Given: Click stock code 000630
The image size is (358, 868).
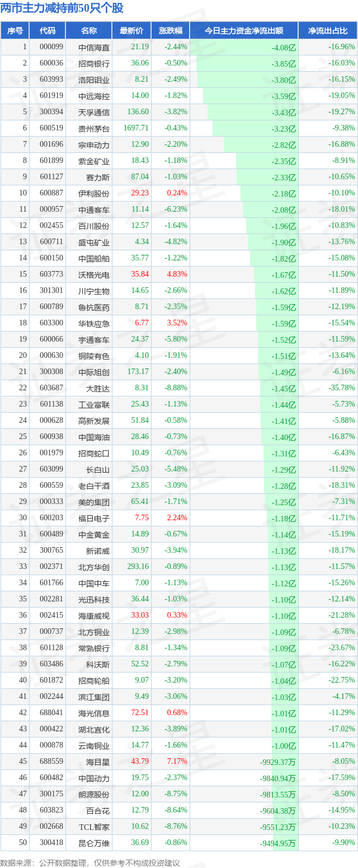Looking at the screenshot, I should [x=51, y=356].
